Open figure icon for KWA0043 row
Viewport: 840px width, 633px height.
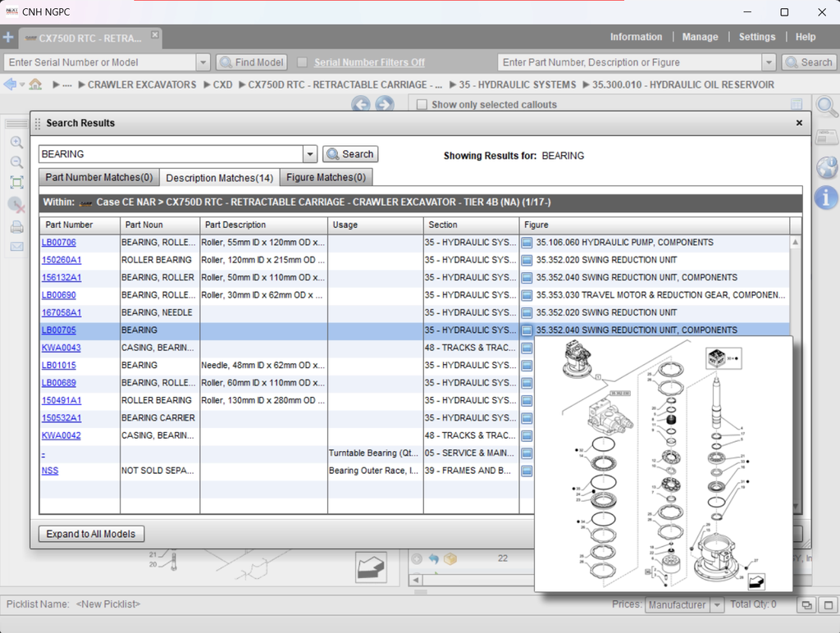click(527, 348)
